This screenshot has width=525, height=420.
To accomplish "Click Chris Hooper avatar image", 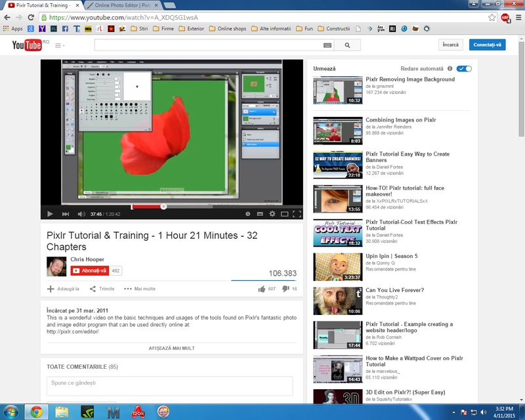I will tap(56, 266).
